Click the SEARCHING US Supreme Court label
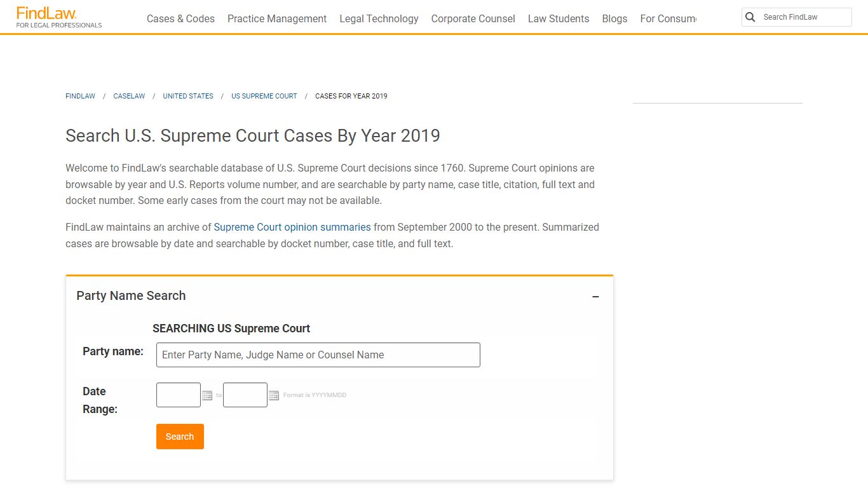Viewport: 868px width, 488px height. 231,329
